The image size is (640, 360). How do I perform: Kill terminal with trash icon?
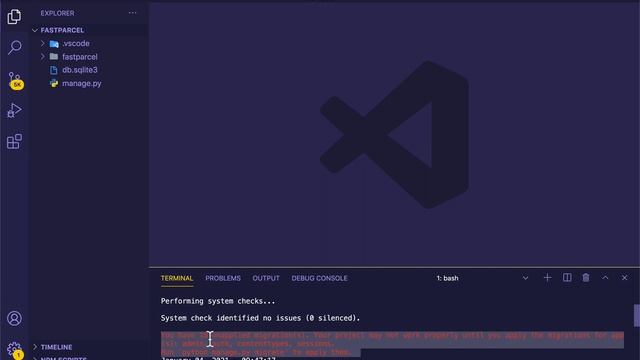click(x=586, y=278)
